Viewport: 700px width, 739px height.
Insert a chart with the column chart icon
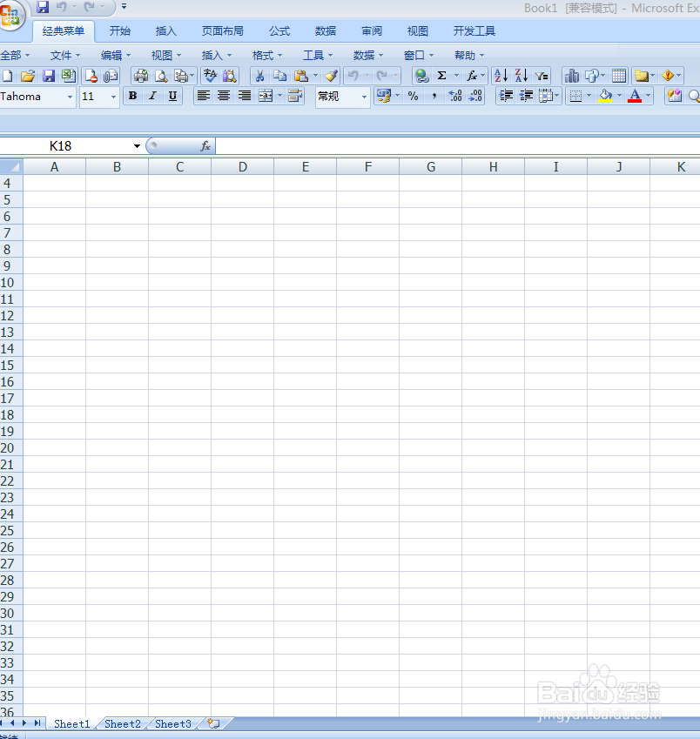(x=572, y=76)
